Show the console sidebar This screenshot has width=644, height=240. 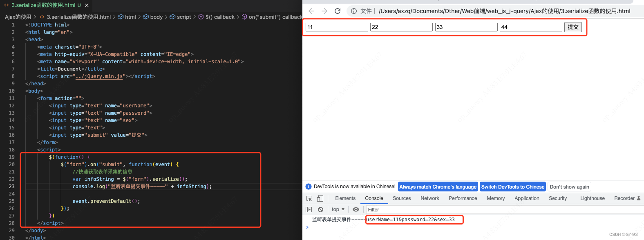click(309, 209)
